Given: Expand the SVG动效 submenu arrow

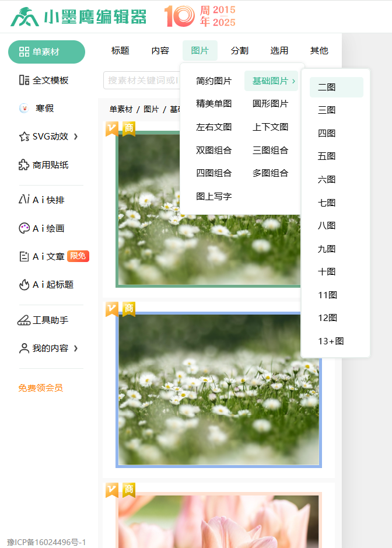Looking at the screenshot, I should pyautogui.click(x=76, y=137).
